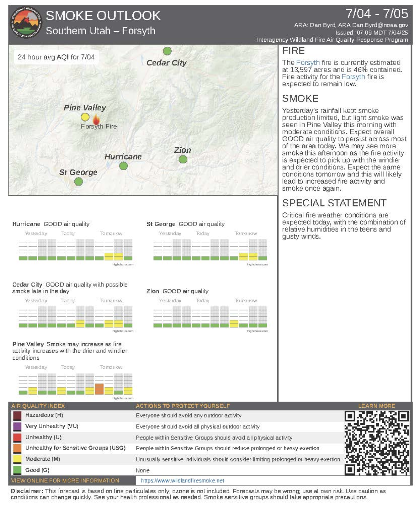Click the Hazardous maroon color swatch
The height and width of the screenshot is (508, 420).
[17, 416]
